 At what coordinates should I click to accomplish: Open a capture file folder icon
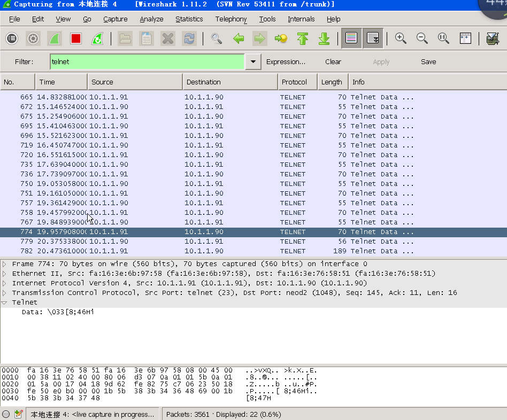125,38
